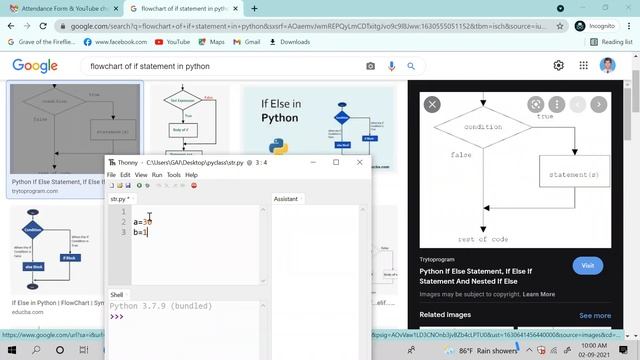Close the image preview panel
Image resolution: width=640 pixels, height=360 pixels.
432,104
